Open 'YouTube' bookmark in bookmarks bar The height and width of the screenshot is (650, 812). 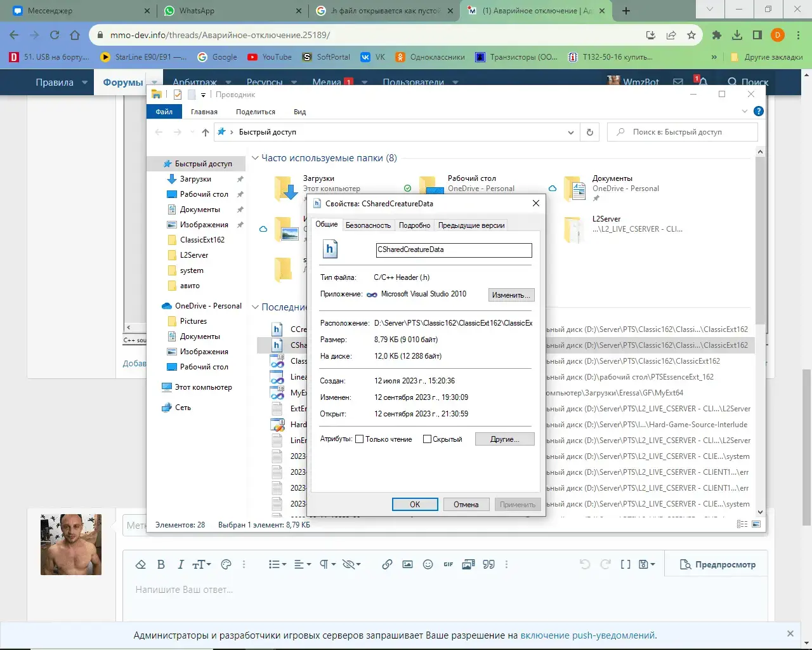270,57
